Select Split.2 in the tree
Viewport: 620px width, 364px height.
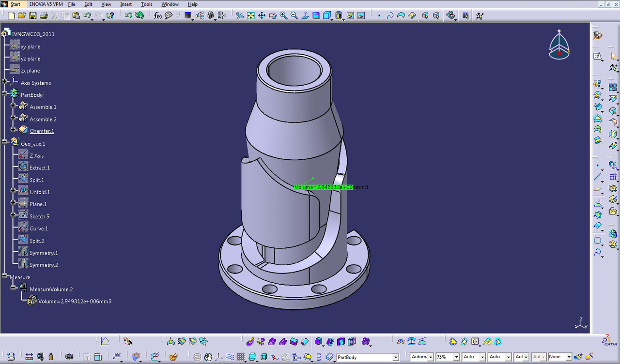(x=37, y=241)
